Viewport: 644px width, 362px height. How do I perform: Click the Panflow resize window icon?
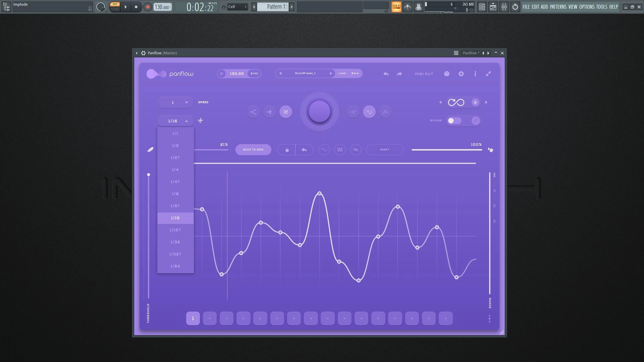[x=488, y=74]
